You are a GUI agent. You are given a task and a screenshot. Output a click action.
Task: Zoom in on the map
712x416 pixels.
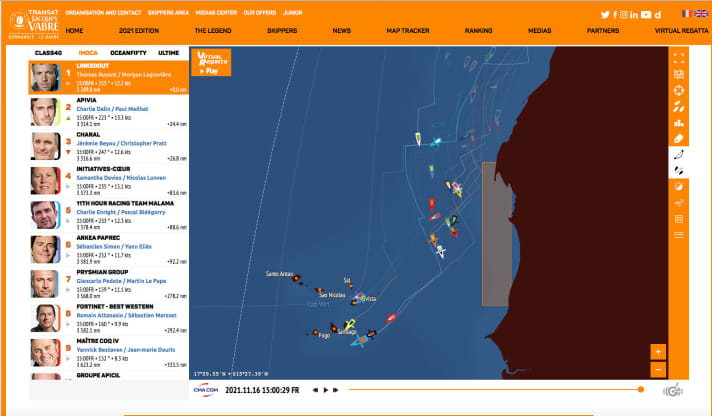[658, 352]
